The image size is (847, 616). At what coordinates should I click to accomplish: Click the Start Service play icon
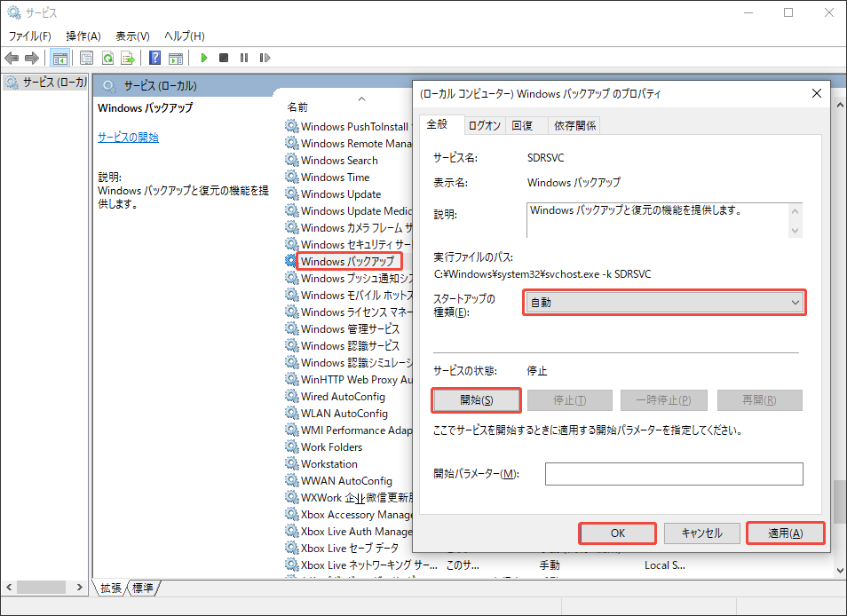pyautogui.click(x=203, y=58)
